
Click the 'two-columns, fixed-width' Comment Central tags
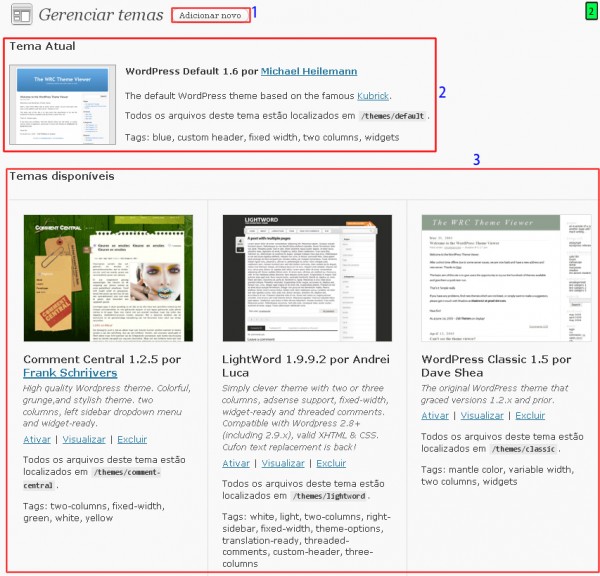tap(94, 512)
